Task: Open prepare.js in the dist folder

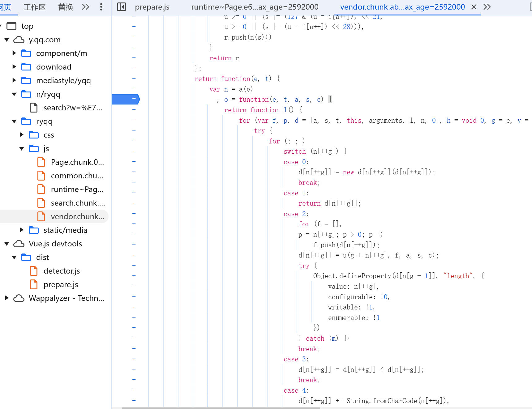Action: [61, 284]
